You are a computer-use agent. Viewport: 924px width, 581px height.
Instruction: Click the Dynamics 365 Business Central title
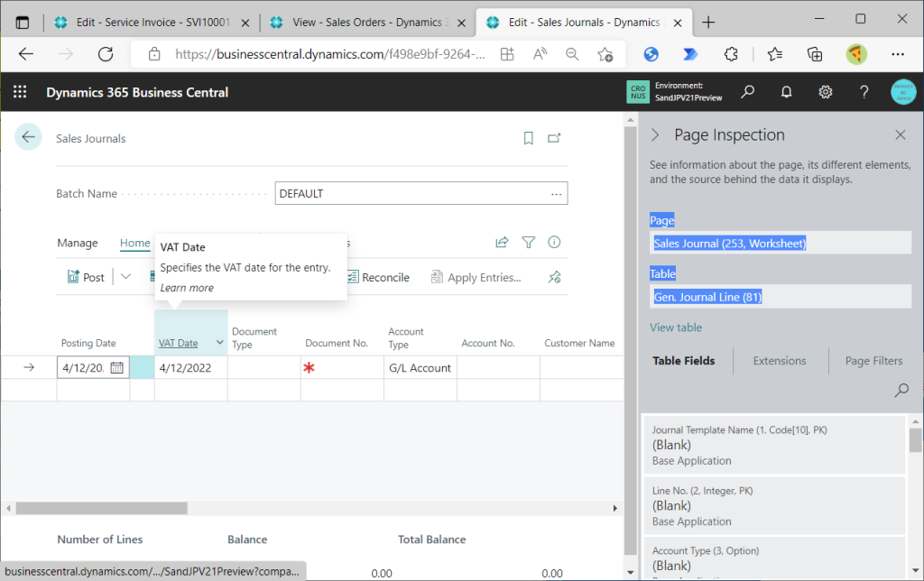[x=137, y=93]
